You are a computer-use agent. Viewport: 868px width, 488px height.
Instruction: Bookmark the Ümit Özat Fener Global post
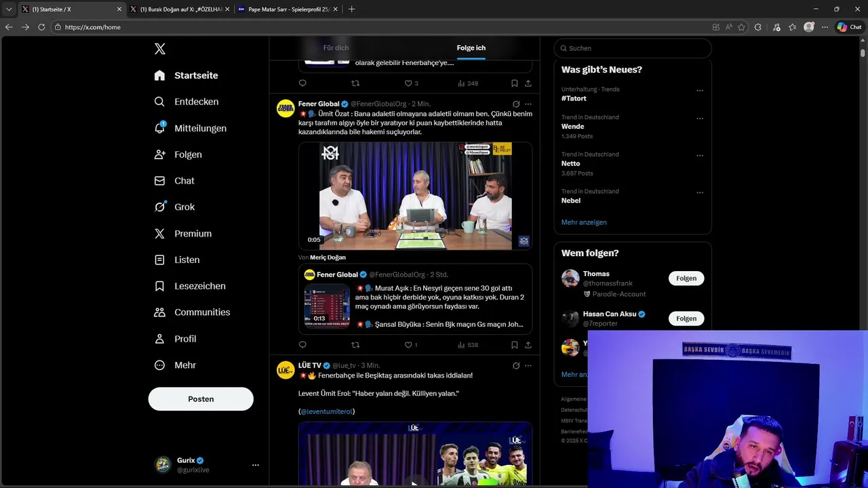pos(515,345)
